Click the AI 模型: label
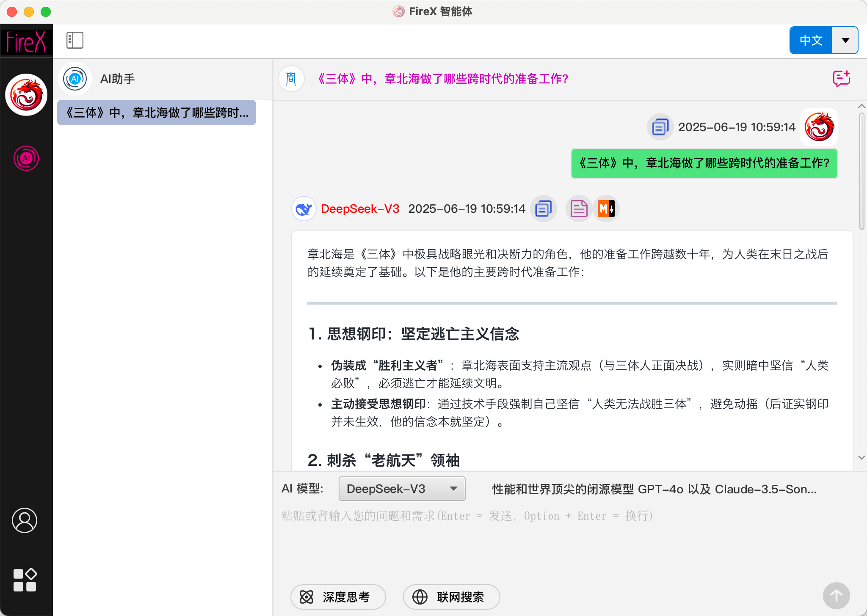The image size is (867, 616). coord(302,489)
